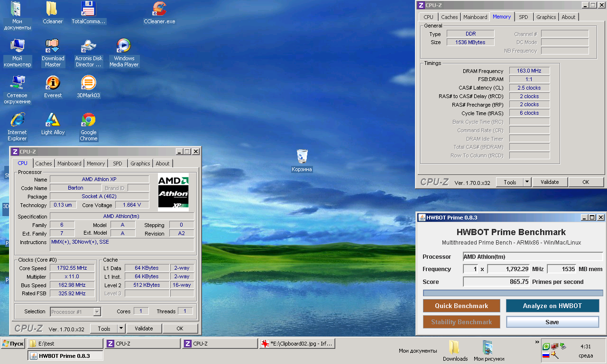The width and height of the screenshot is (607, 364).
Task: Click the taskbar clock showing 4:31
Action: [586, 346]
